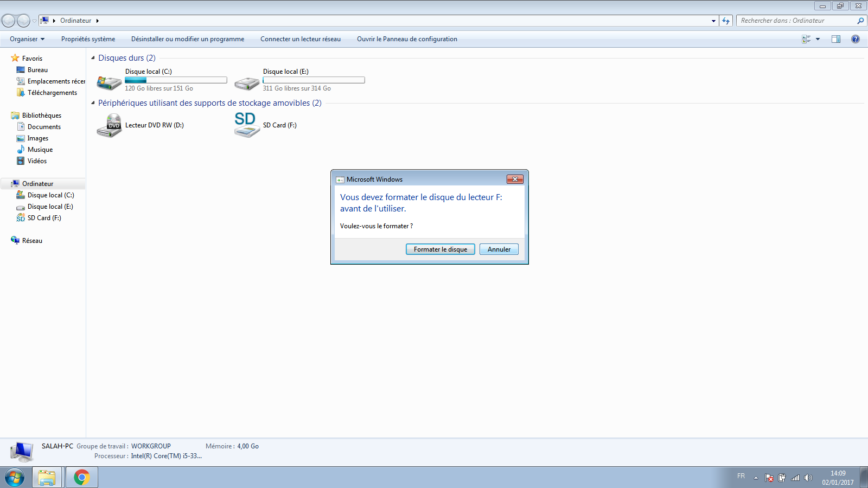Show hidden tray icons
This screenshot has height=488, width=868.
[756, 478]
